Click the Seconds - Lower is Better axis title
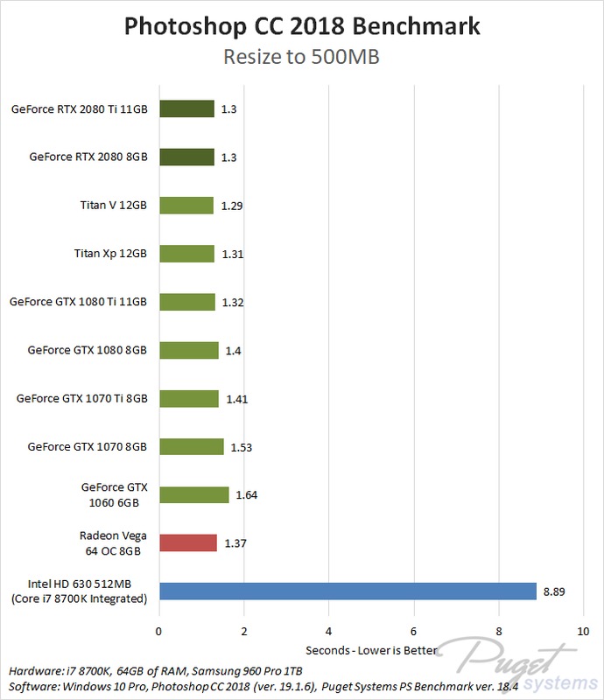The width and height of the screenshot is (604, 700). click(x=370, y=650)
